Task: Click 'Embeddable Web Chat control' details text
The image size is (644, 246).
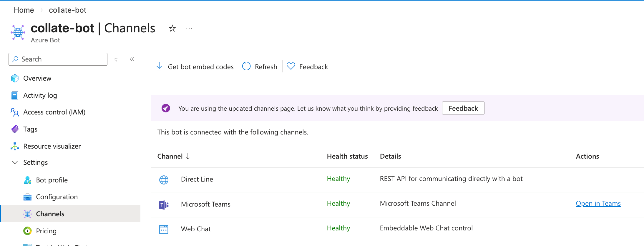Action: click(426, 228)
